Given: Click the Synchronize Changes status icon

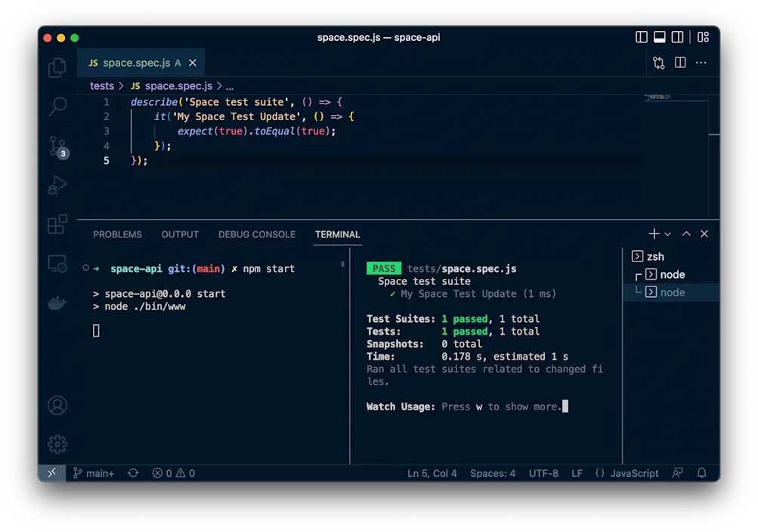Looking at the screenshot, I should (x=133, y=473).
